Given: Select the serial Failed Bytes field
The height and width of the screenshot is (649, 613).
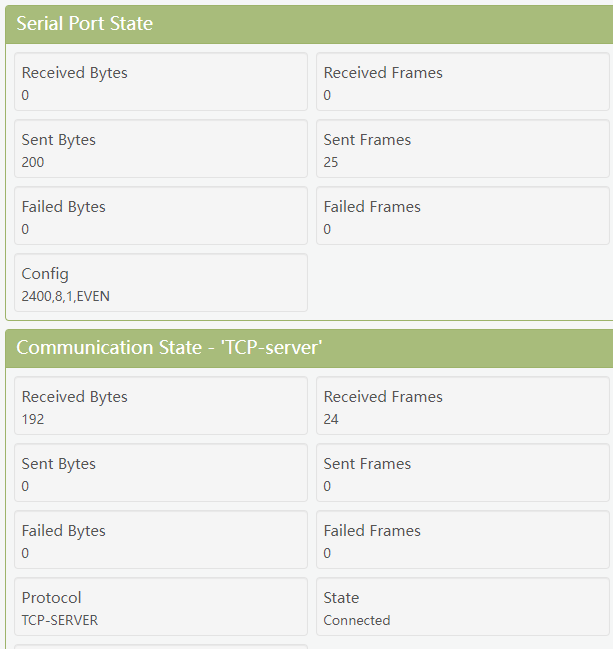Looking at the screenshot, I should click(161, 216).
